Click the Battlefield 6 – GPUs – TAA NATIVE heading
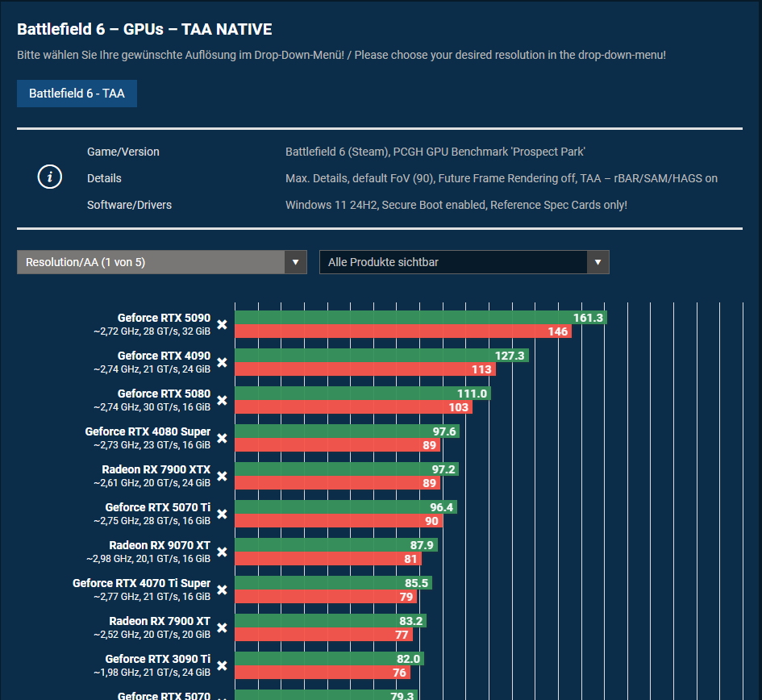The width and height of the screenshot is (762, 700). click(144, 30)
